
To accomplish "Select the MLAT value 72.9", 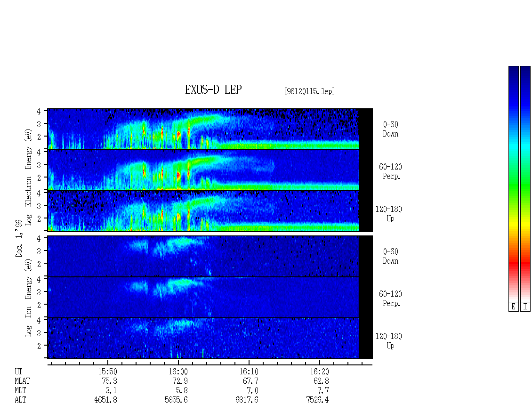I will pyautogui.click(x=180, y=381).
